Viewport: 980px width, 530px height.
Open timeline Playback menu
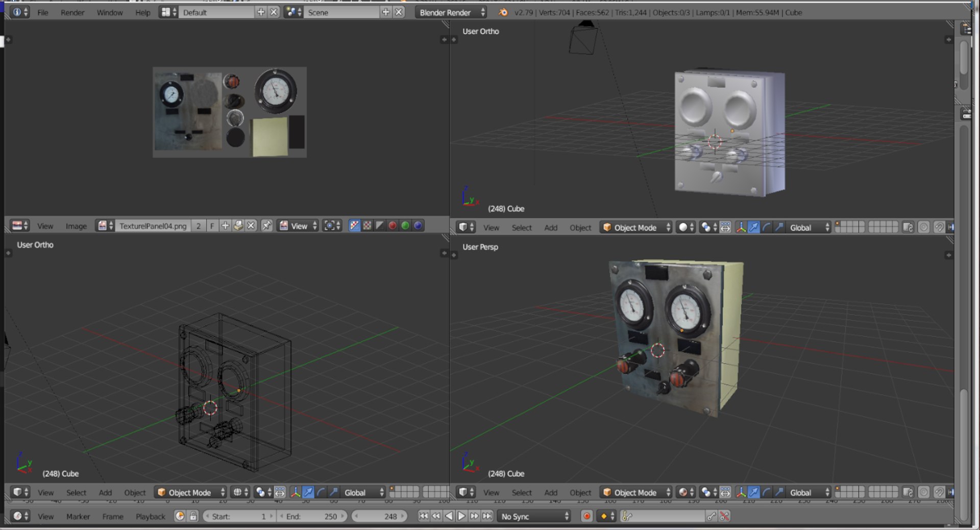click(151, 516)
